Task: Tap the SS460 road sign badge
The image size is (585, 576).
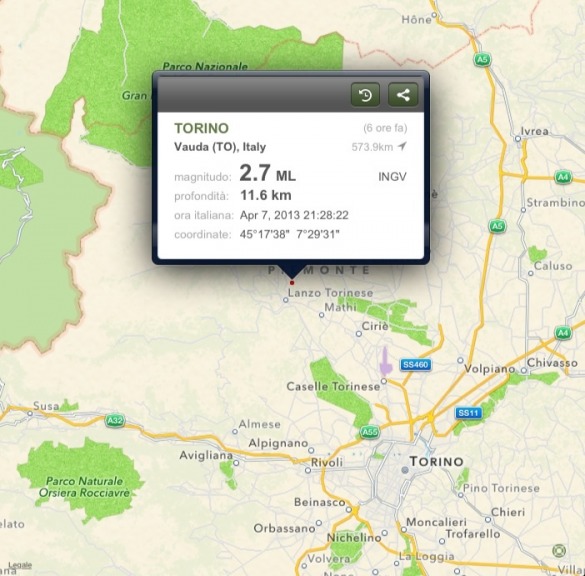Action: pos(416,364)
